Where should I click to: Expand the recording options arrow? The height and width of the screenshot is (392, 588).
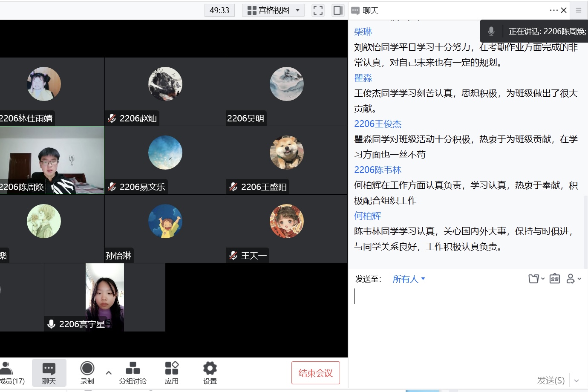(x=109, y=373)
